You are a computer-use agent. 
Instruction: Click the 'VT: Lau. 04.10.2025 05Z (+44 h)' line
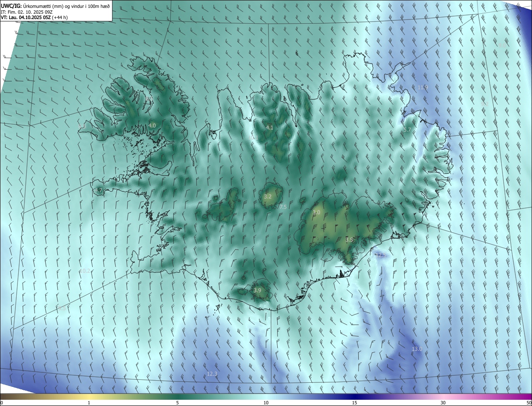pyautogui.click(x=34, y=17)
